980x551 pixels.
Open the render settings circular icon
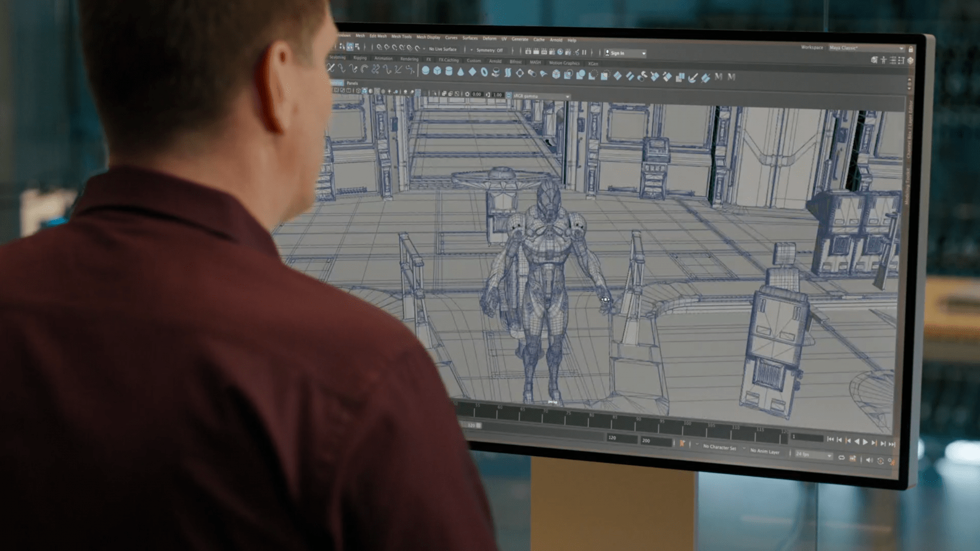[x=560, y=52]
